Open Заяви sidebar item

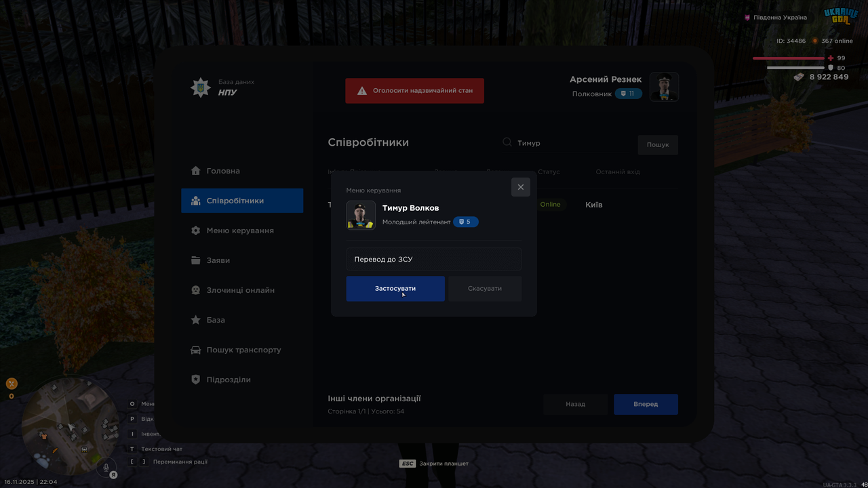242,260
